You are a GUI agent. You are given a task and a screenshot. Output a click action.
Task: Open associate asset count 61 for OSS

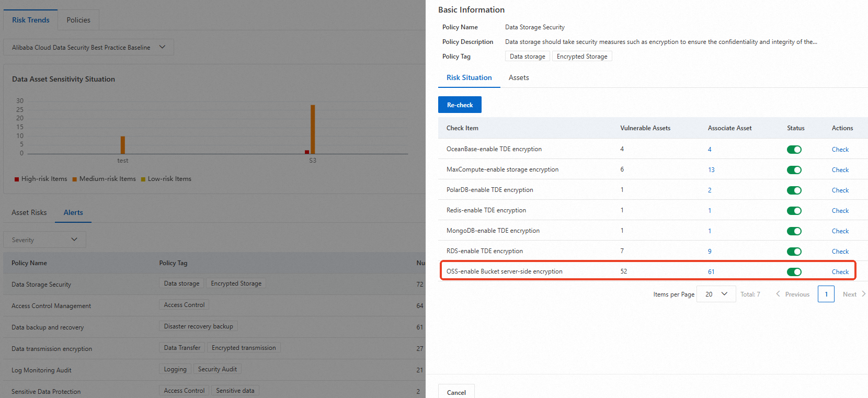click(x=711, y=272)
